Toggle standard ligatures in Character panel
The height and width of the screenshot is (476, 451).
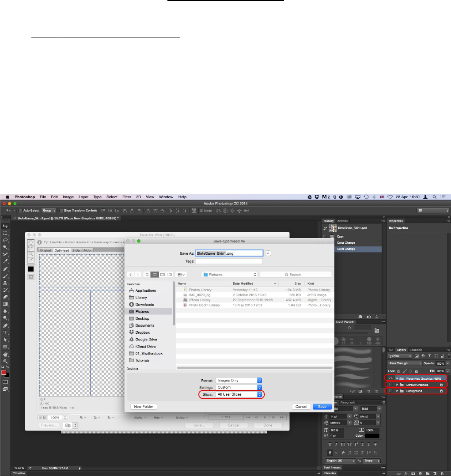pos(330,453)
